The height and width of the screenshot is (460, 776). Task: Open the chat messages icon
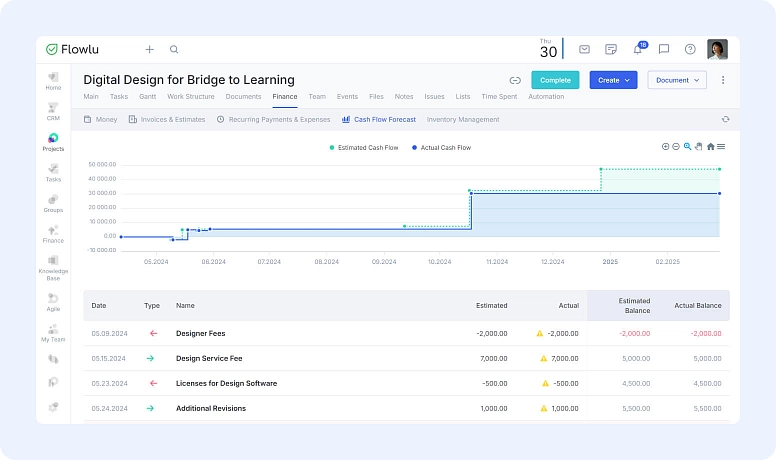click(x=663, y=49)
